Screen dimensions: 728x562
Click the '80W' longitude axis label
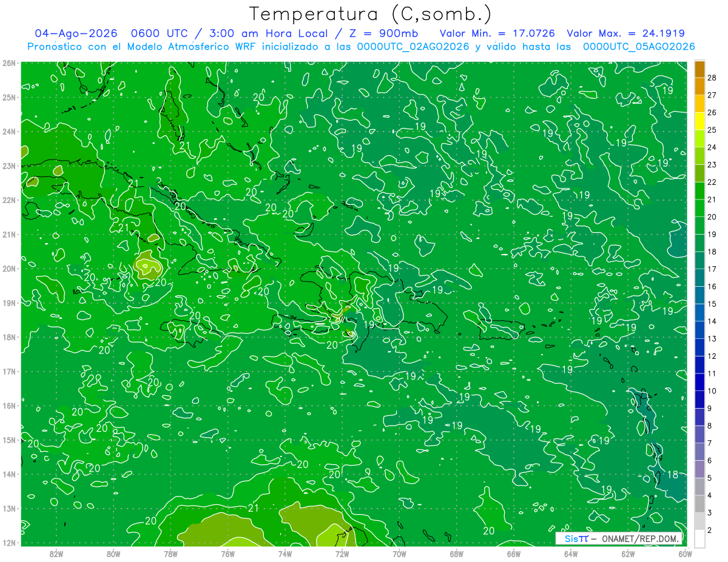click(113, 553)
